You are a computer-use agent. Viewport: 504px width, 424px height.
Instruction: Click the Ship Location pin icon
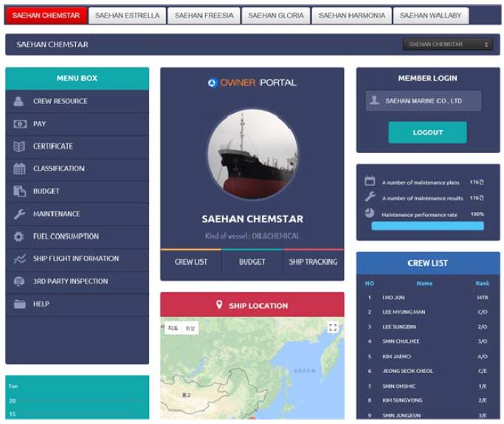219,304
